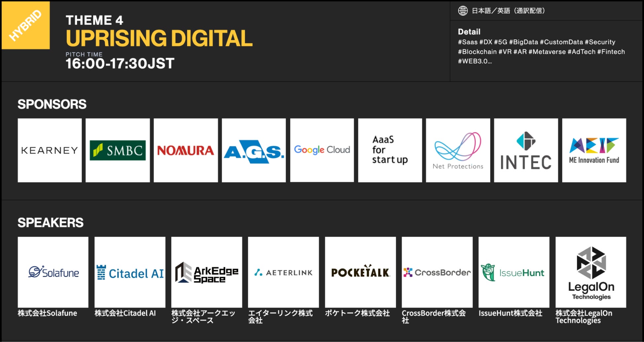Click the UPRISING DIGITAL theme title

159,38
